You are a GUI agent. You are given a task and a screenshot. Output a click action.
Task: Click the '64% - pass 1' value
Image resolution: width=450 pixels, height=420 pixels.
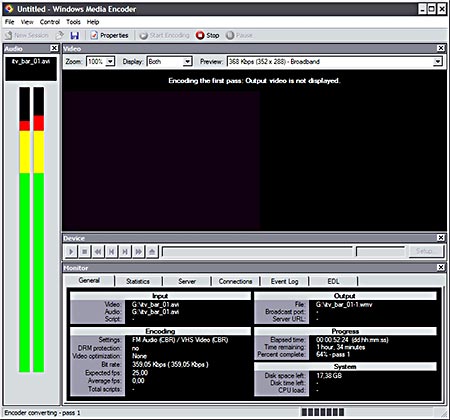coord(333,354)
